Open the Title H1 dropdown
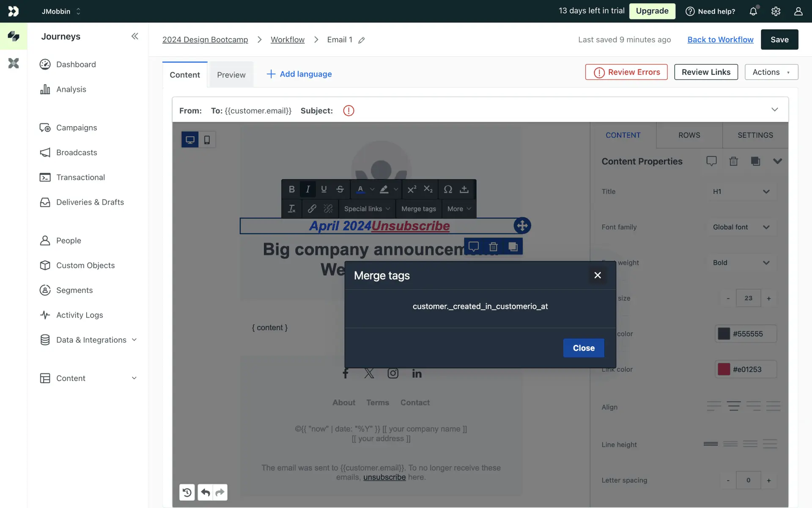This screenshot has width=812, height=508. (741, 191)
